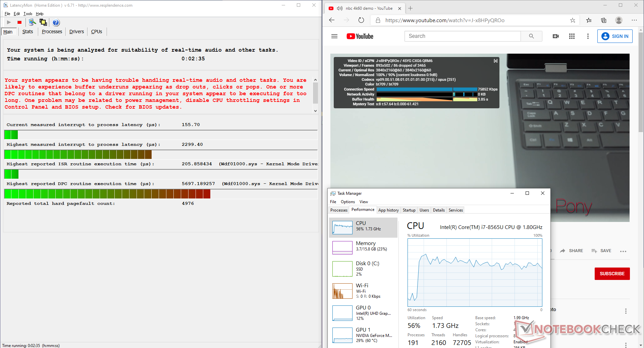This screenshot has height=348, width=644.
Task: Close the nbc 4k60 demo tab
Action: [399, 8]
